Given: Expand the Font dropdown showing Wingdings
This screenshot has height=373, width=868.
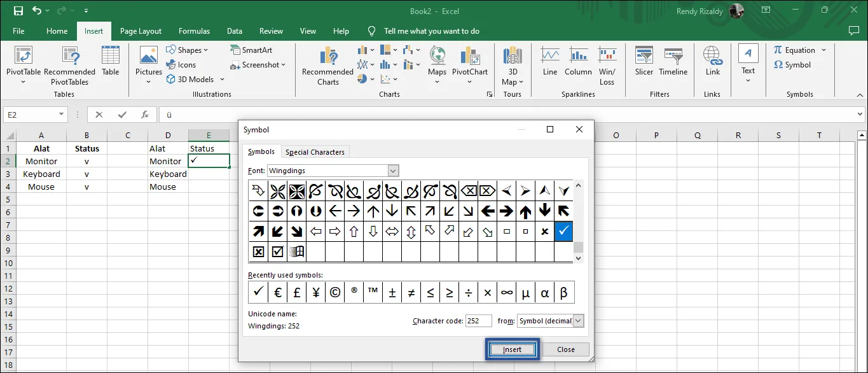Looking at the screenshot, I should point(393,171).
